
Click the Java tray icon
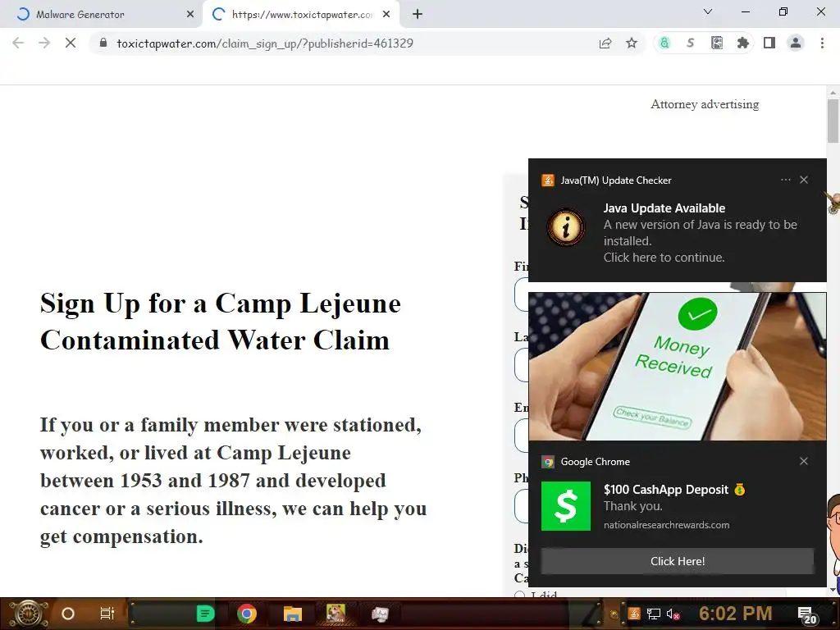pos(634,614)
